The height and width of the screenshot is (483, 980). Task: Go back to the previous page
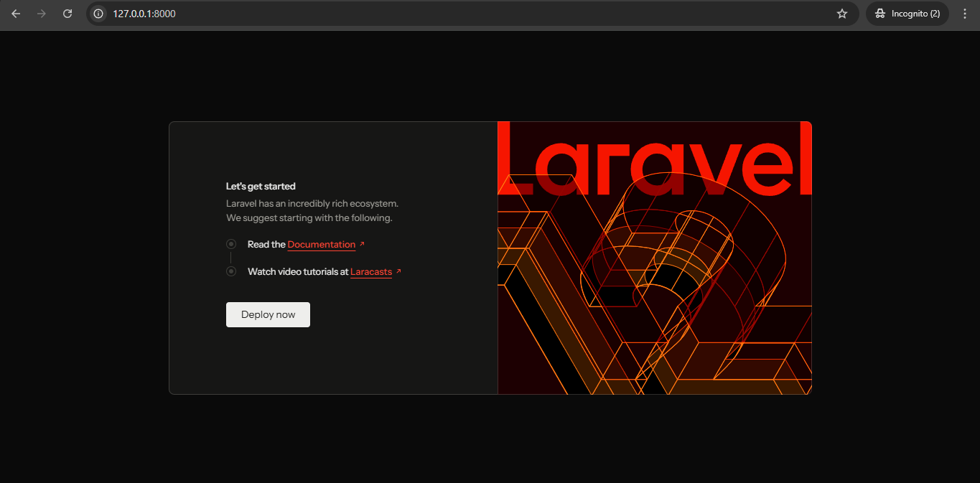coord(16,14)
